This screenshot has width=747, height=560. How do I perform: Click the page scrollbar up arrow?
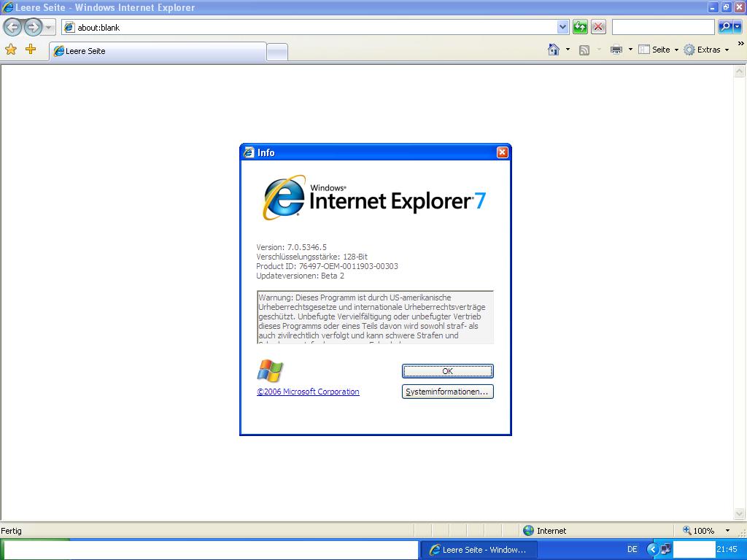[740, 71]
